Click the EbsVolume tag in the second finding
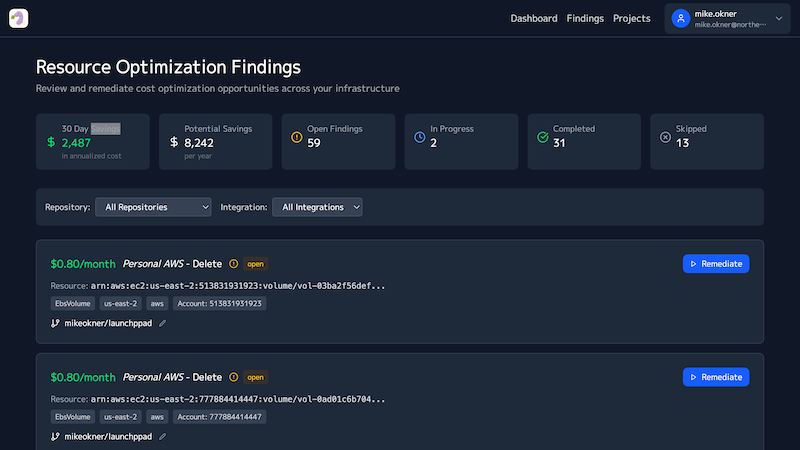 tap(73, 417)
